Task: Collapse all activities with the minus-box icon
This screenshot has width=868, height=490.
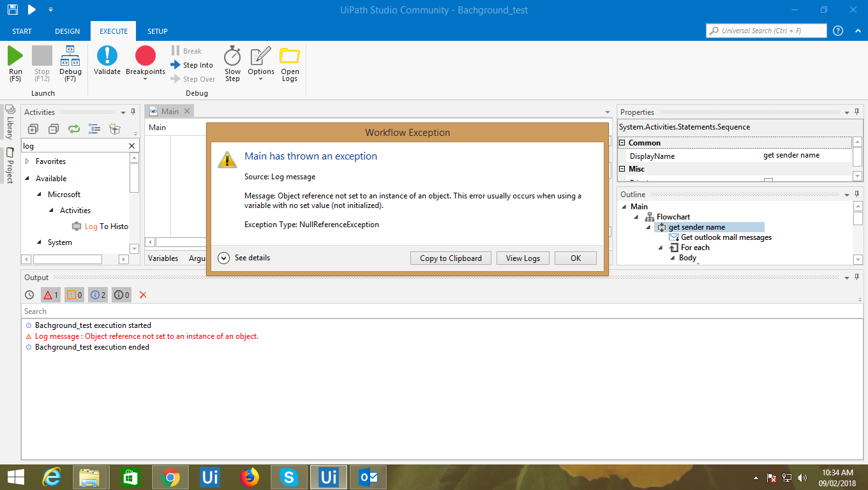Action: [x=54, y=129]
